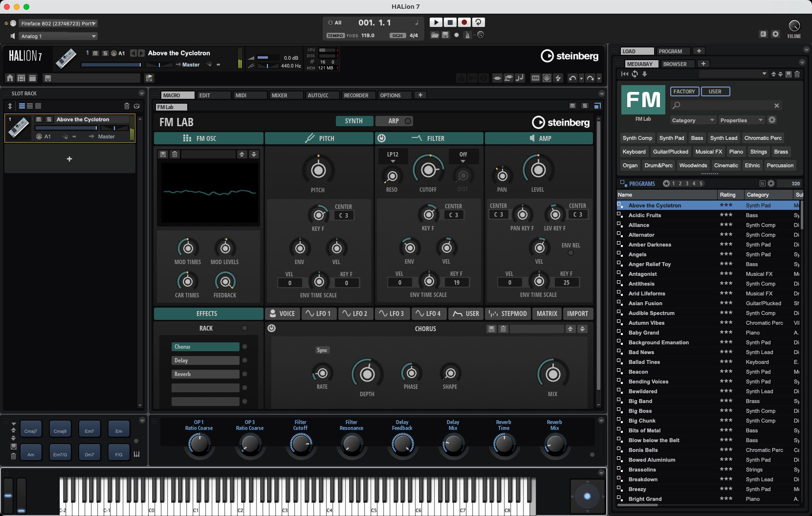
Task: Solo slot 1 in the Slot Rack
Action: coord(48,119)
